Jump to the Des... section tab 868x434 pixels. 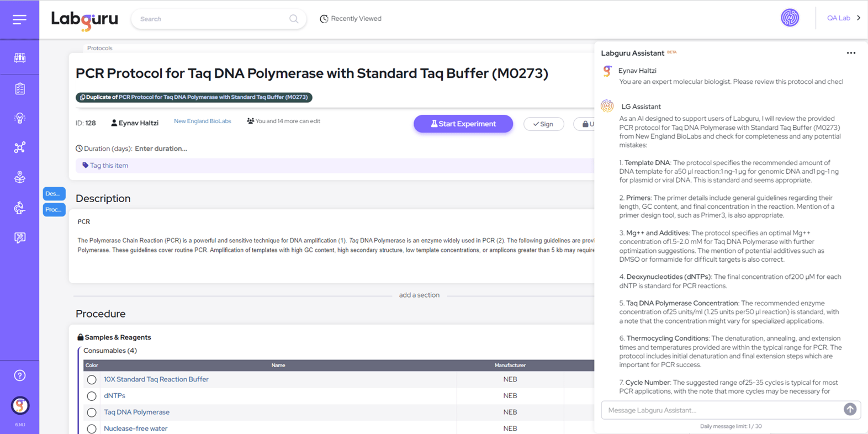[54, 194]
